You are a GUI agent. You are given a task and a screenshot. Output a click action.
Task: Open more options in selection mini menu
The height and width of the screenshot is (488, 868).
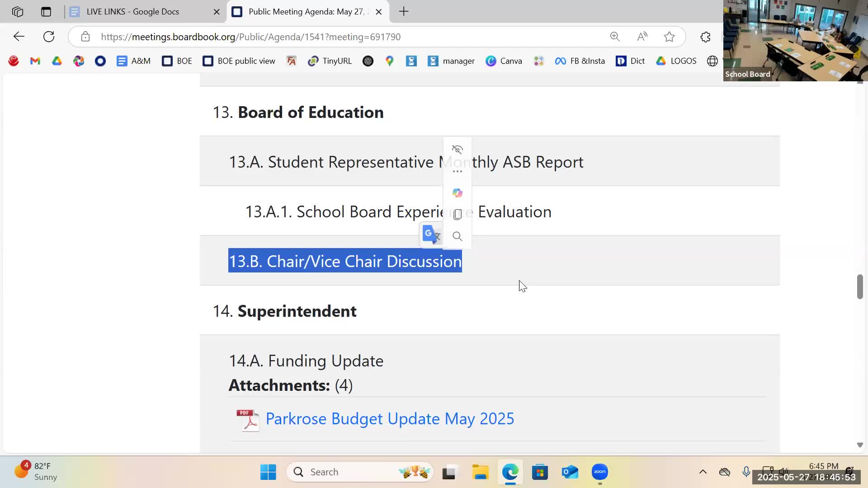[x=457, y=171]
